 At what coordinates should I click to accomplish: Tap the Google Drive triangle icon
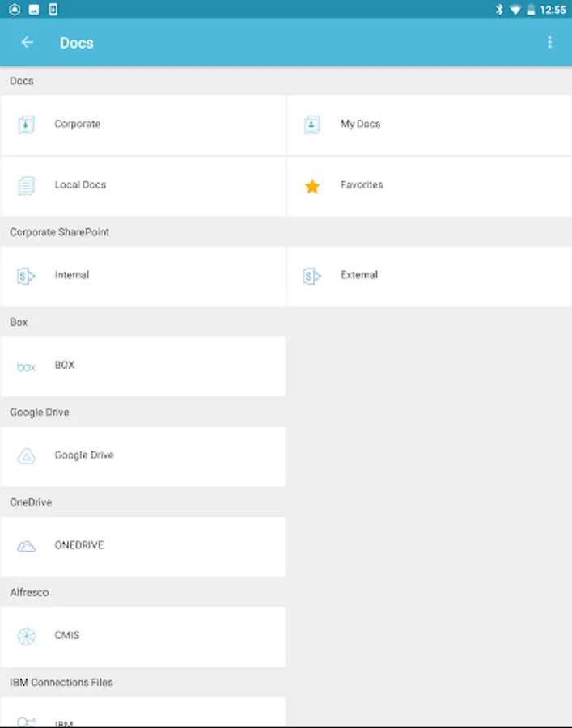point(26,456)
